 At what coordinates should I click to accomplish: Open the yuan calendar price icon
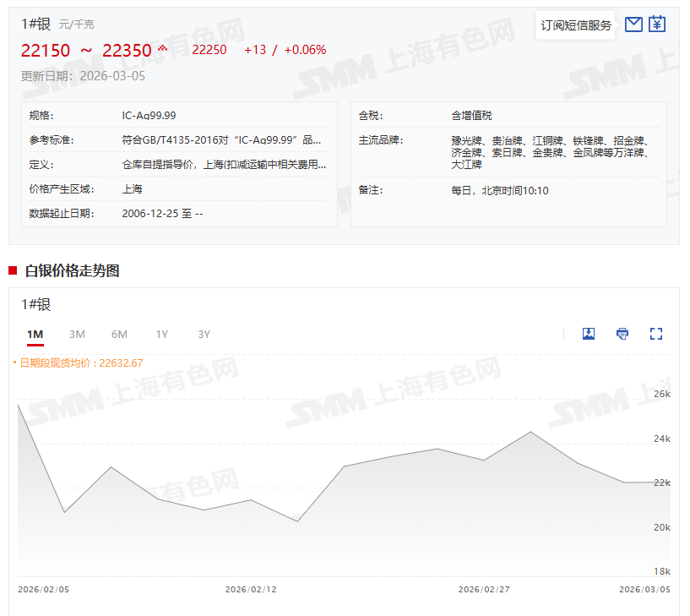657,25
